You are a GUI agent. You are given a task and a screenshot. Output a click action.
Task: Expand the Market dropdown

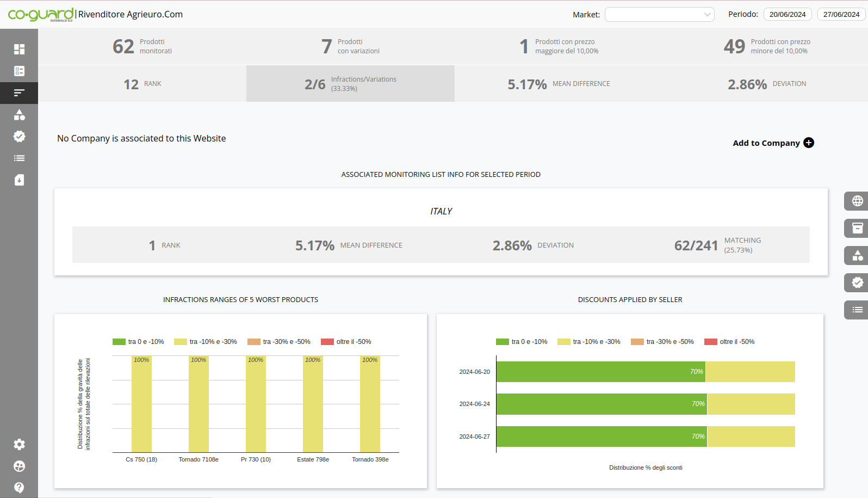tap(659, 15)
